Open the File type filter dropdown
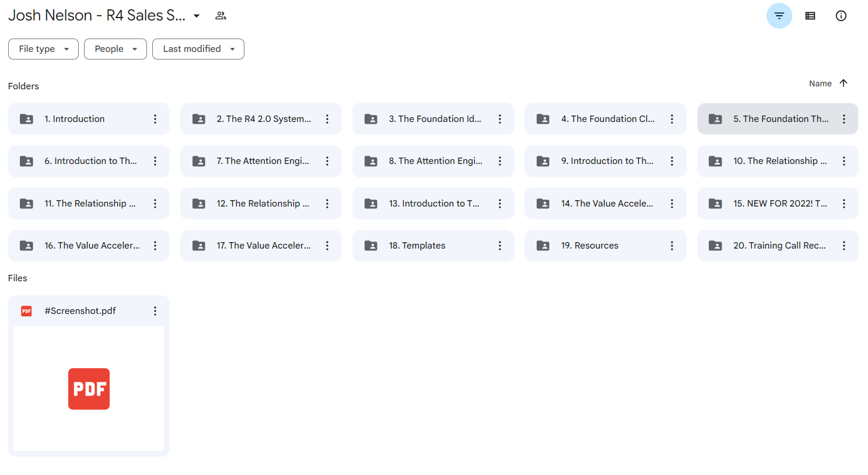 [x=43, y=49]
